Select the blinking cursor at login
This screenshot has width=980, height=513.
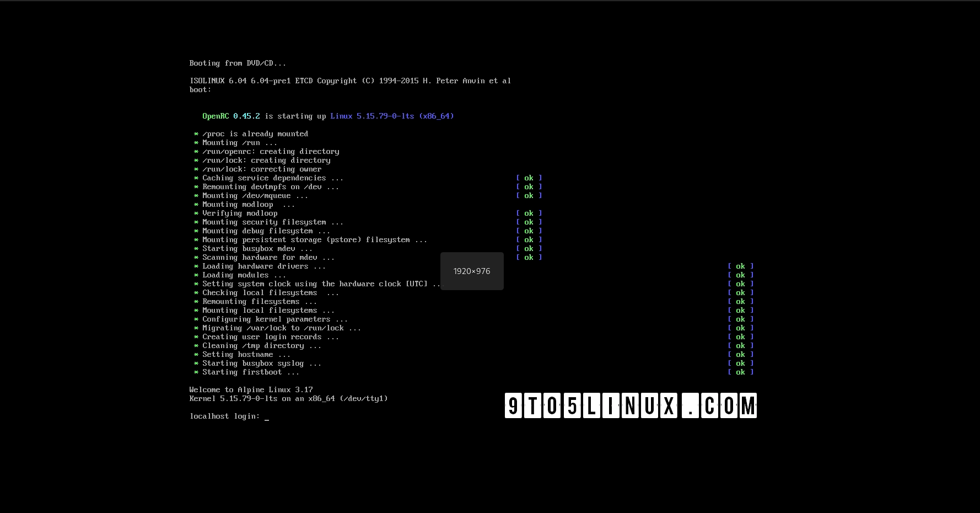coord(267,417)
